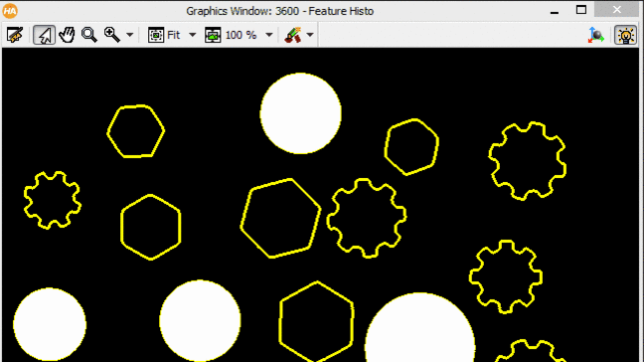This screenshot has height=362, width=644.
Task: Toggle the light bulb highlight button
Action: [625, 35]
